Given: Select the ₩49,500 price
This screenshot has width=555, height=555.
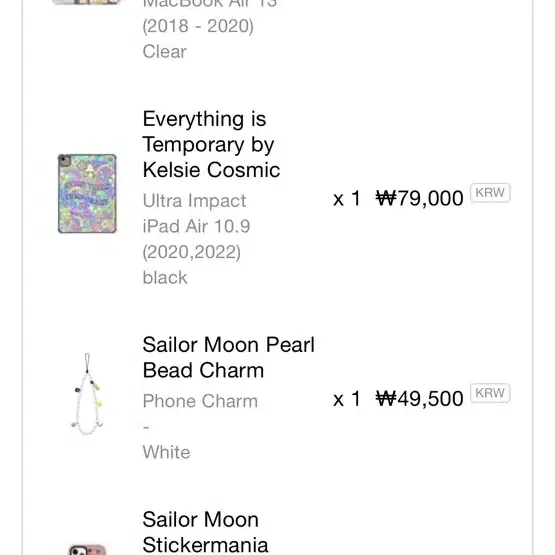Looking at the screenshot, I should coord(419,398).
